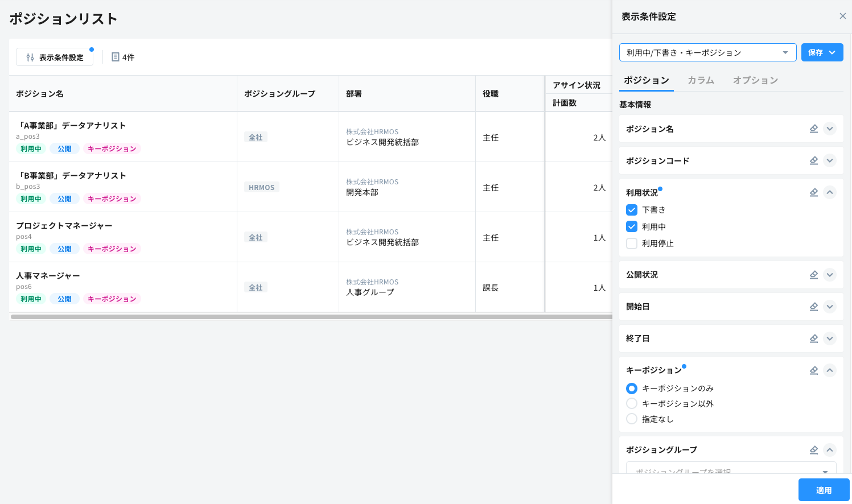Enable the 利用停止 checkbox
Viewport: 852px width, 504px height.
coord(632,243)
